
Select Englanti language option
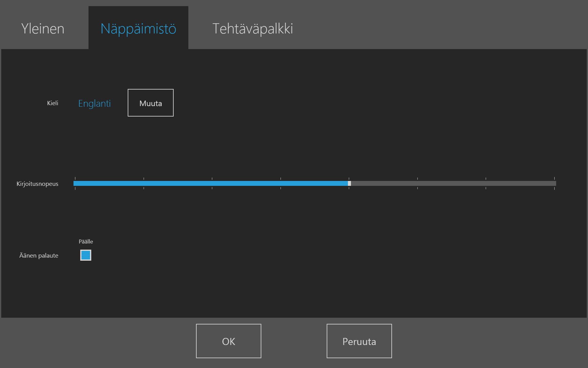(x=94, y=103)
